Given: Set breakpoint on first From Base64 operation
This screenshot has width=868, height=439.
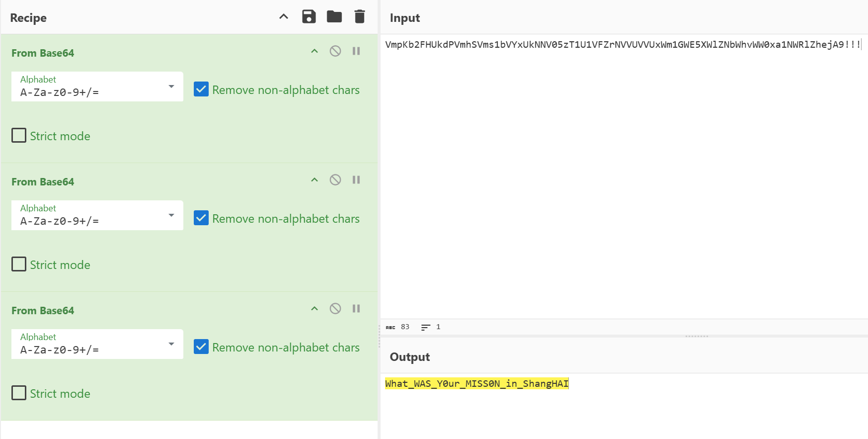Looking at the screenshot, I should pos(356,51).
